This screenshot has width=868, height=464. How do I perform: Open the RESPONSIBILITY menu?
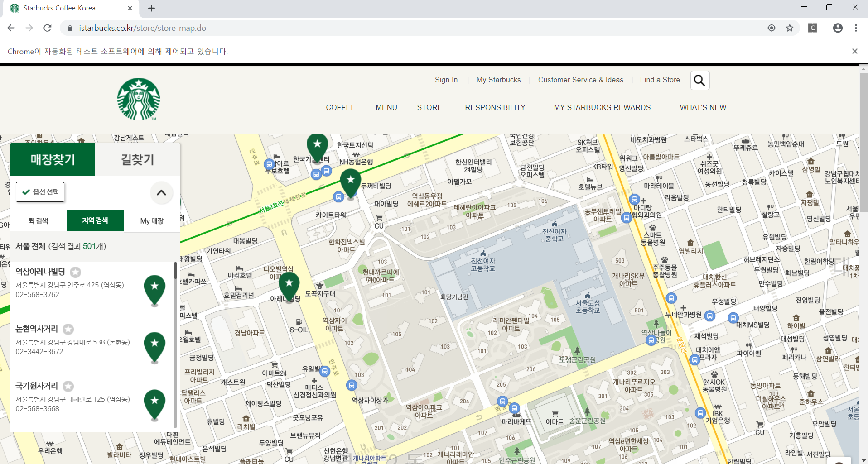coord(495,107)
